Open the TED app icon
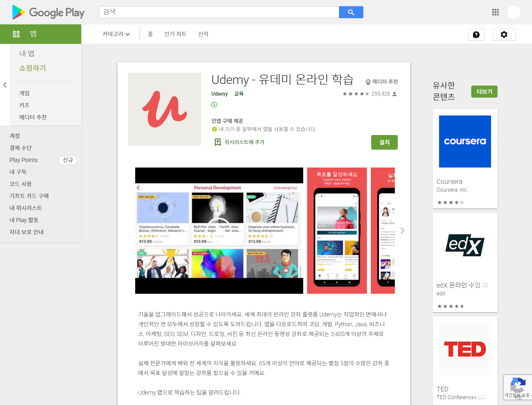Viewport: 532px width, 405px height. pyautogui.click(x=465, y=349)
